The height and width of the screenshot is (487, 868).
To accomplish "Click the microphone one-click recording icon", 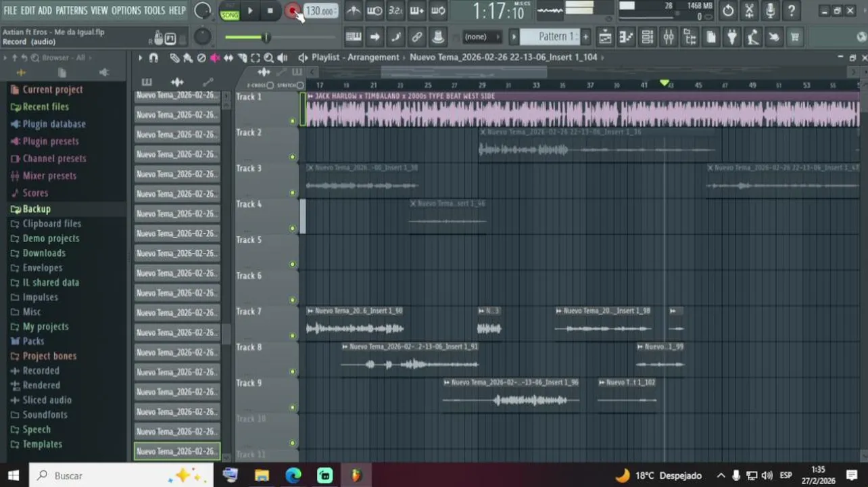I will 770,11.
